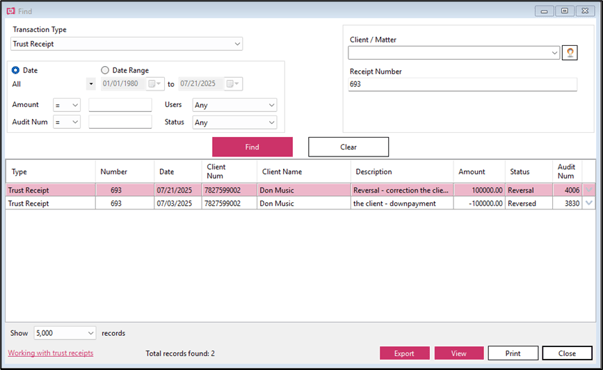This screenshot has width=603, height=370.
Task: Click the Find window app icon
Action: click(x=10, y=11)
